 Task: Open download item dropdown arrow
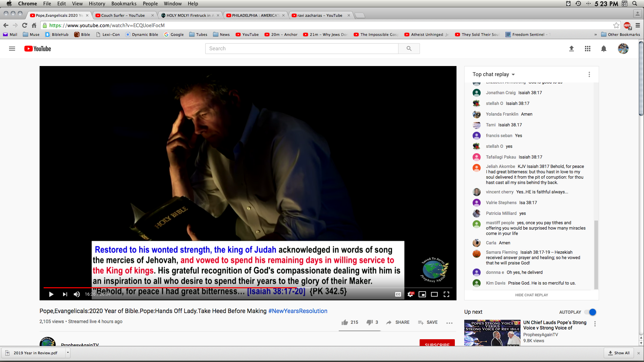point(68,353)
